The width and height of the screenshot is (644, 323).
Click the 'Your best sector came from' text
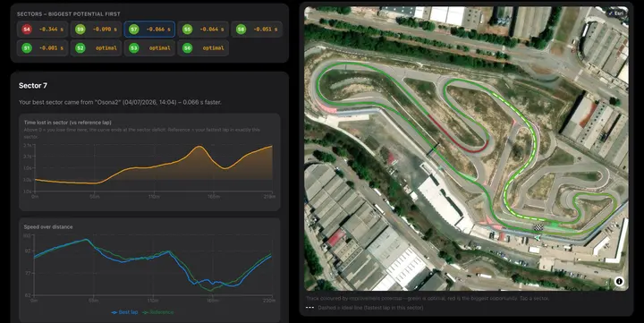[120, 102]
